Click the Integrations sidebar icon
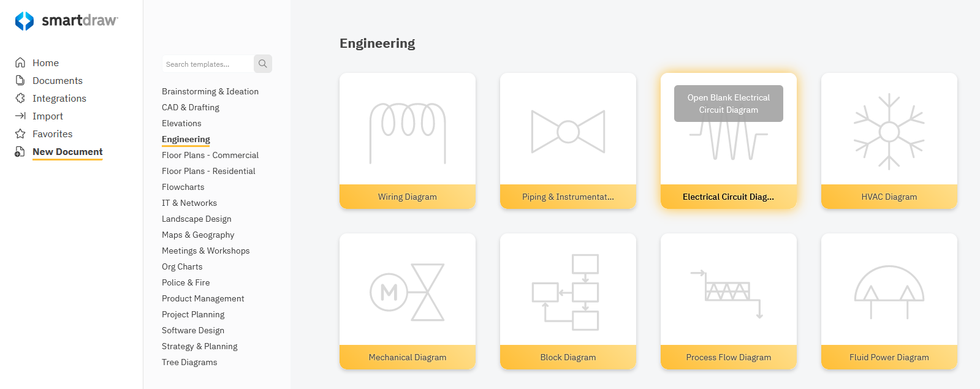 (x=19, y=98)
